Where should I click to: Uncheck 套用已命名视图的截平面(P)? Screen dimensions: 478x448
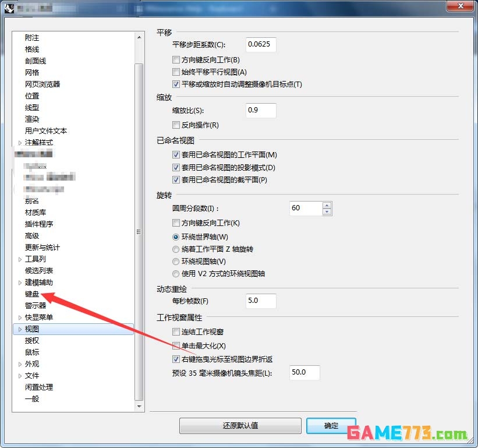[176, 179]
